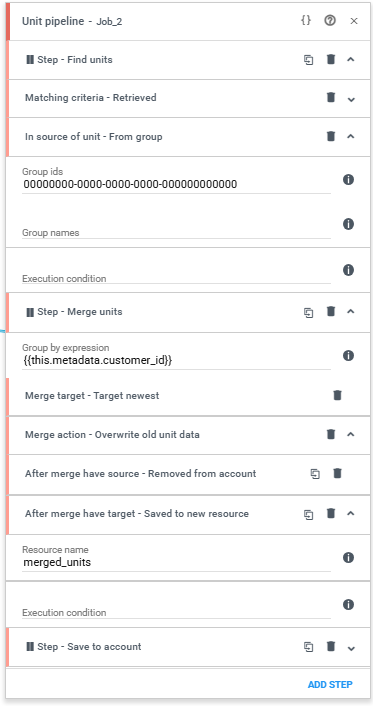Edit the Group by expression field
This screenshot has width=373, height=706.
176,360
